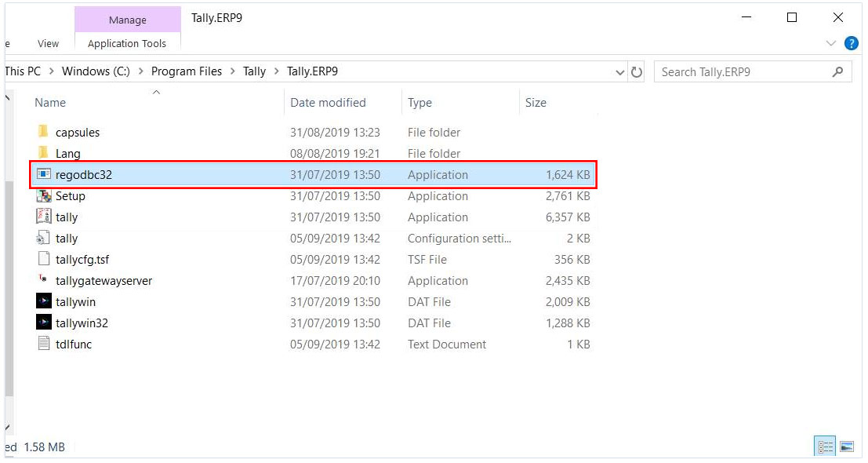Image resolution: width=868 pixels, height=463 pixels.
Task: Expand breadcrumb chevron after Tally
Action: click(x=276, y=71)
